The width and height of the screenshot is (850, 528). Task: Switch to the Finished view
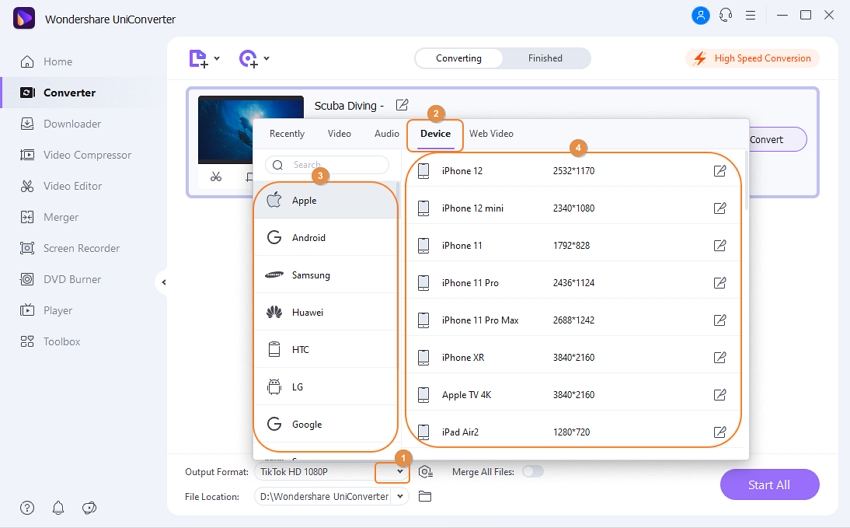(x=545, y=59)
